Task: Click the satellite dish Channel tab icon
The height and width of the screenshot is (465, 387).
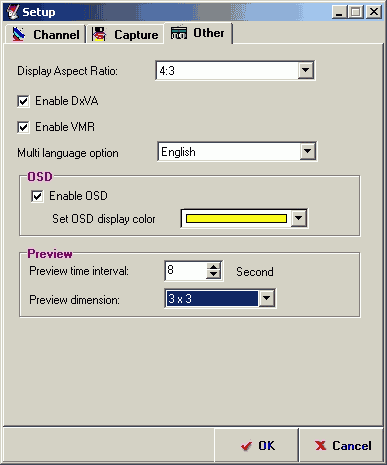Action: click(19, 34)
